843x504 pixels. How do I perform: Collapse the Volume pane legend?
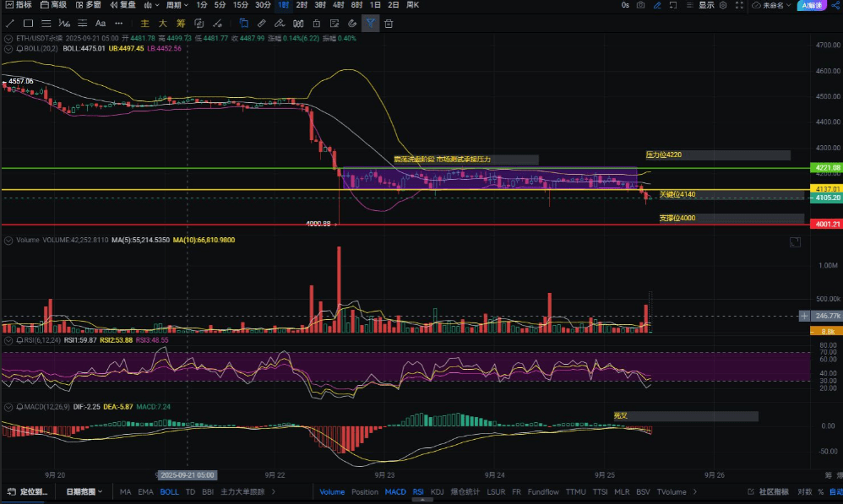8,240
